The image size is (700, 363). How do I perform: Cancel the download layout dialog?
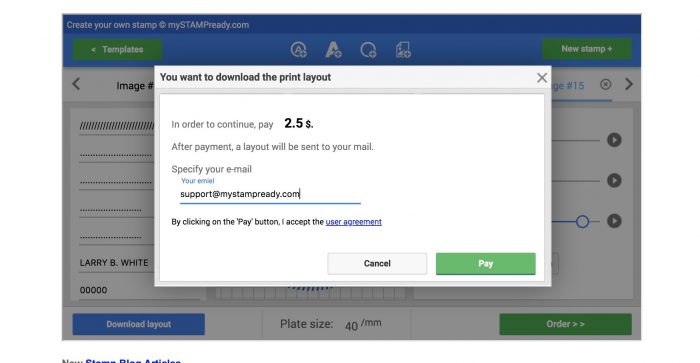point(377,263)
